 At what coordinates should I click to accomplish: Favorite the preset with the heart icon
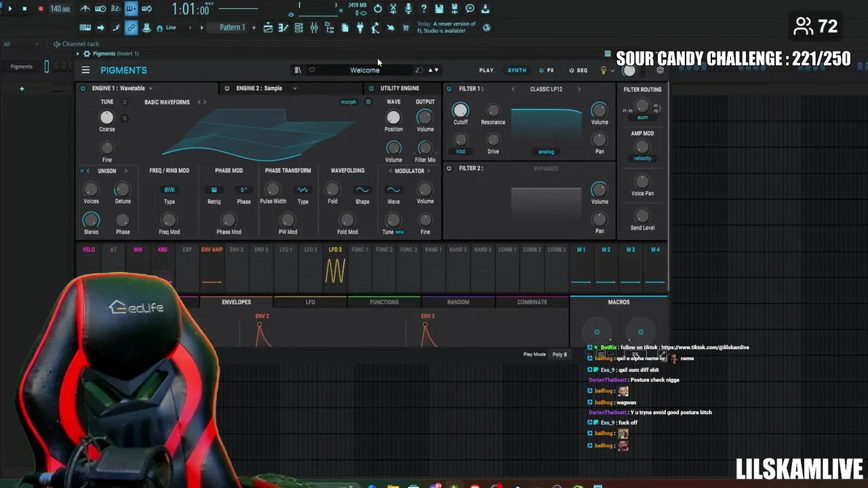coord(311,70)
